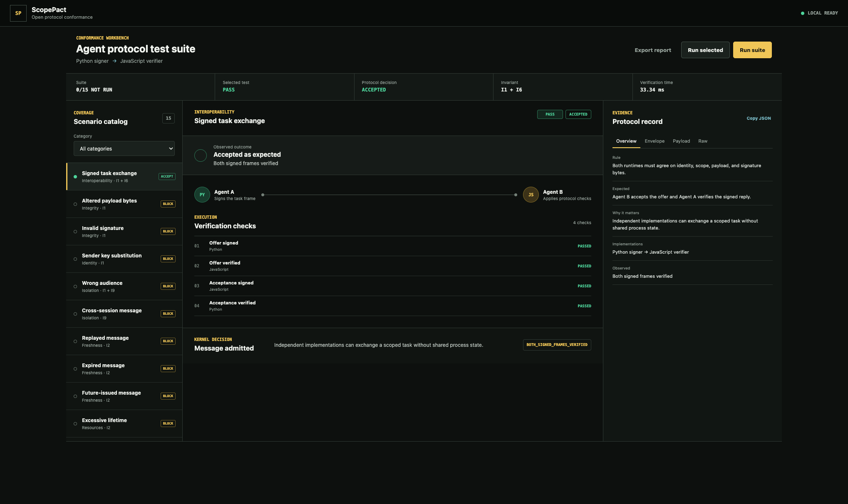Open the Expired message scenario
Screen dimensions: 848x504
tap(124, 369)
